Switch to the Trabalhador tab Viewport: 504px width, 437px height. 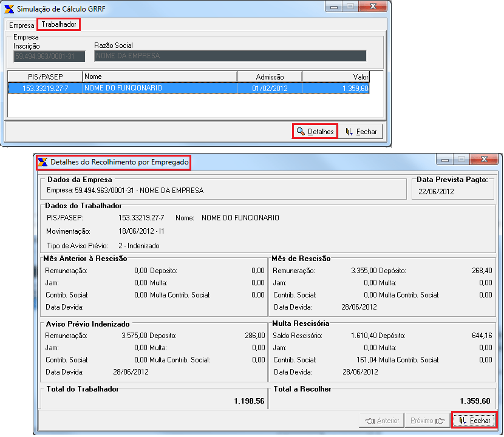[58, 24]
